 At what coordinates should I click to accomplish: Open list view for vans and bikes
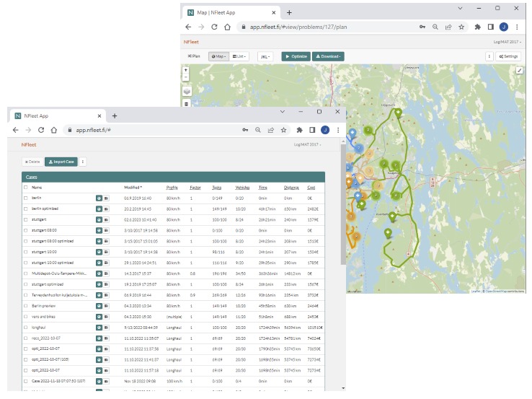(106, 317)
